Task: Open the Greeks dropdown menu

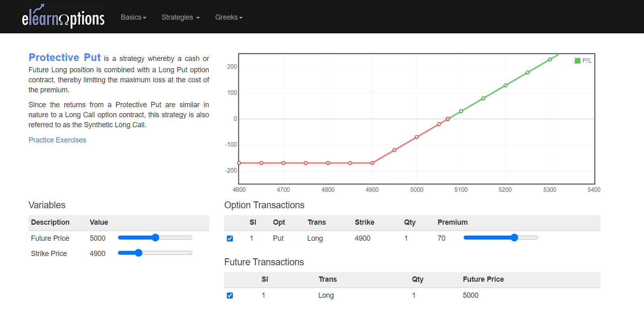Action: tap(229, 17)
